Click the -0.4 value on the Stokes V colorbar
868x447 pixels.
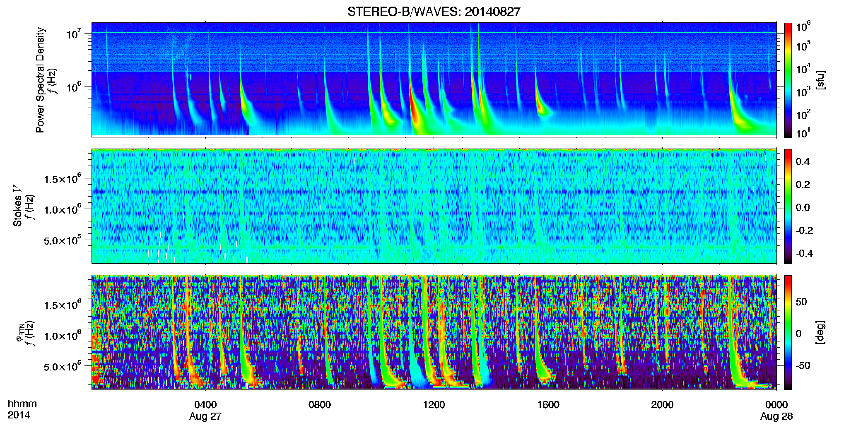point(804,253)
